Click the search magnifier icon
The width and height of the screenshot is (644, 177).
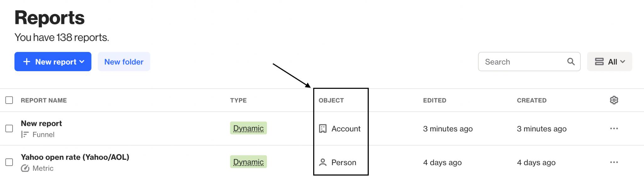pos(571,62)
